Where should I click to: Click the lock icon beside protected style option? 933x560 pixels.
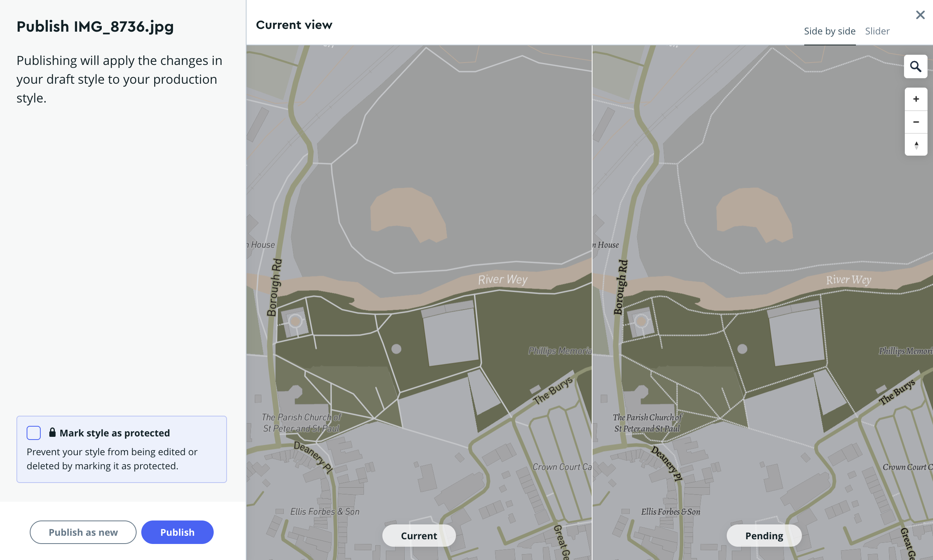pos(52,432)
